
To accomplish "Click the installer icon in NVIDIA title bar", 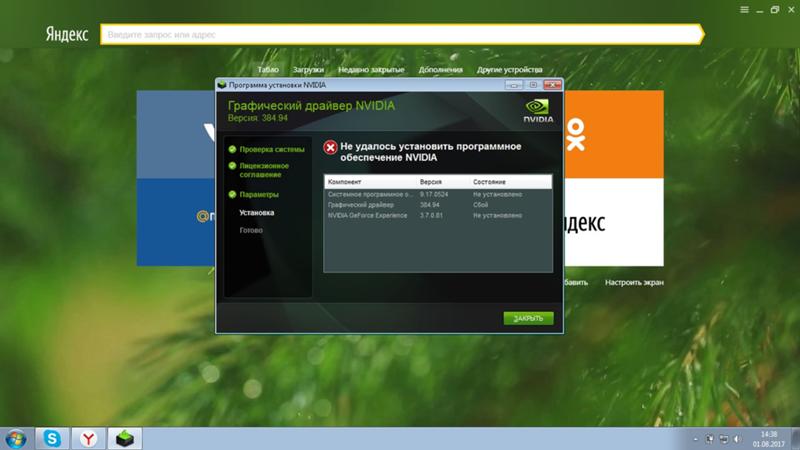I will 222,85.
